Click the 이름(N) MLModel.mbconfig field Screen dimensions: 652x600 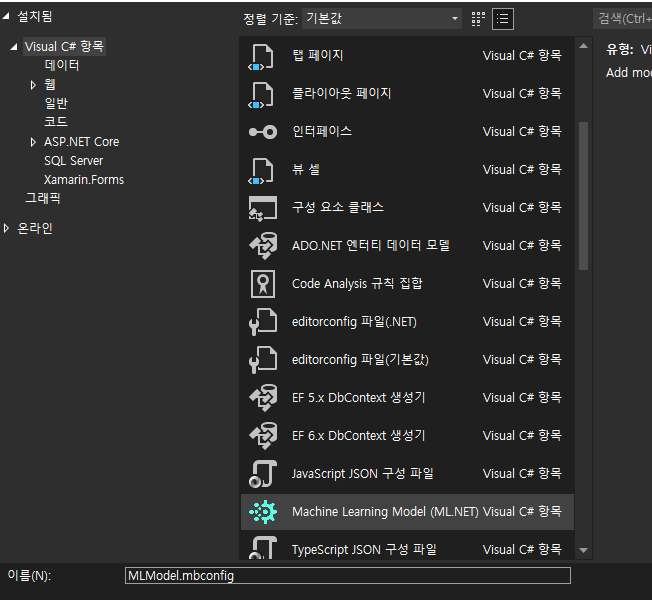coord(348,576)
